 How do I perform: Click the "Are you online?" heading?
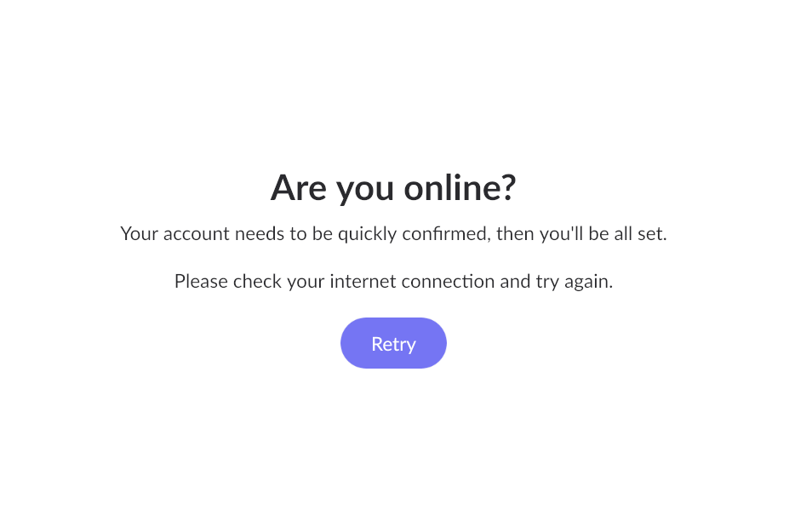393,187
